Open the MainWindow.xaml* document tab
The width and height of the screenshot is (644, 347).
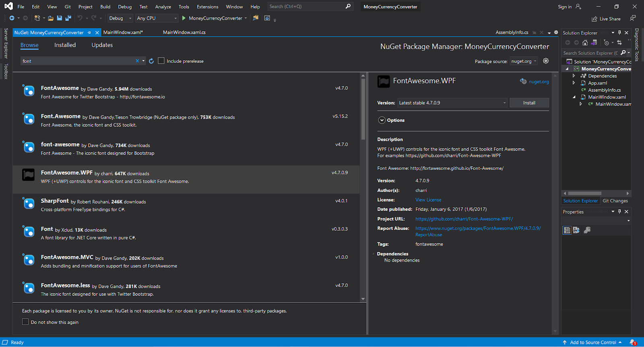[x=123, y=33]
